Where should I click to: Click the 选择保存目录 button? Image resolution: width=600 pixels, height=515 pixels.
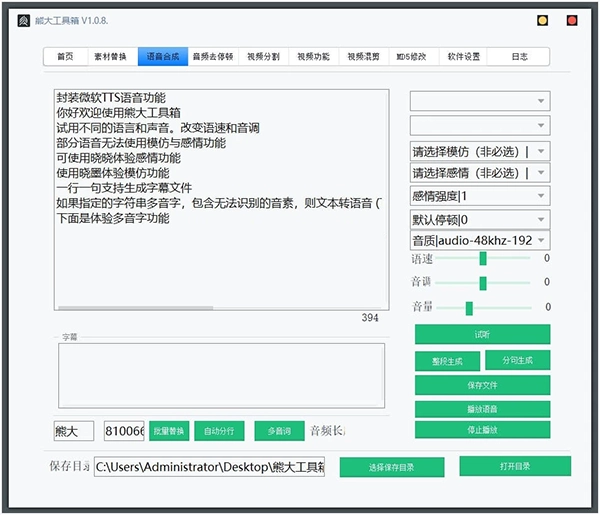click(391, 467)
